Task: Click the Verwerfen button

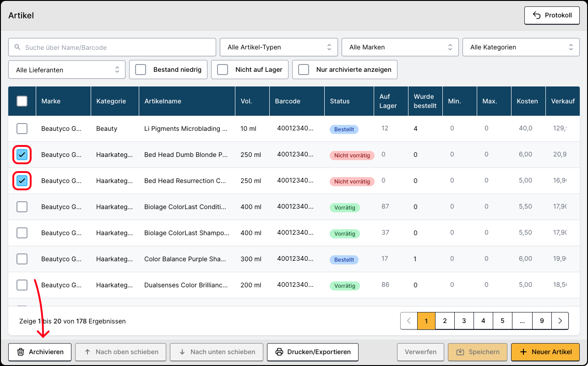Action: click(x=420, y=352)
